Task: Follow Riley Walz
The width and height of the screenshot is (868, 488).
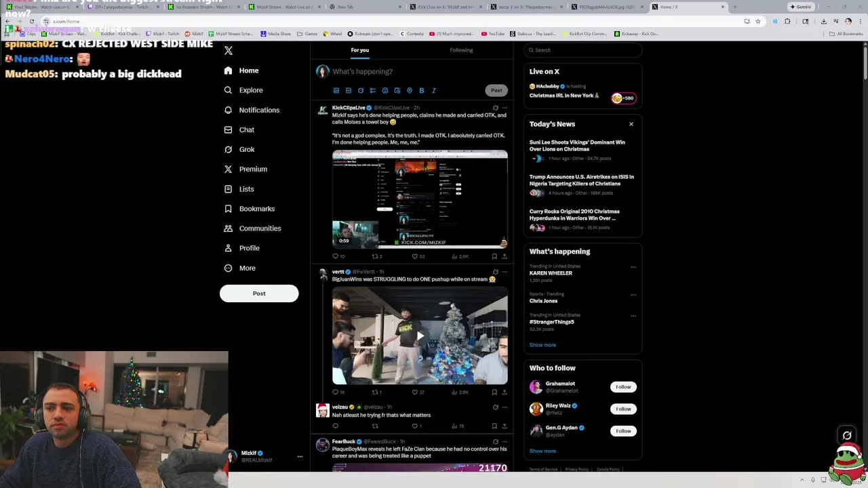Action: [623, 409]
